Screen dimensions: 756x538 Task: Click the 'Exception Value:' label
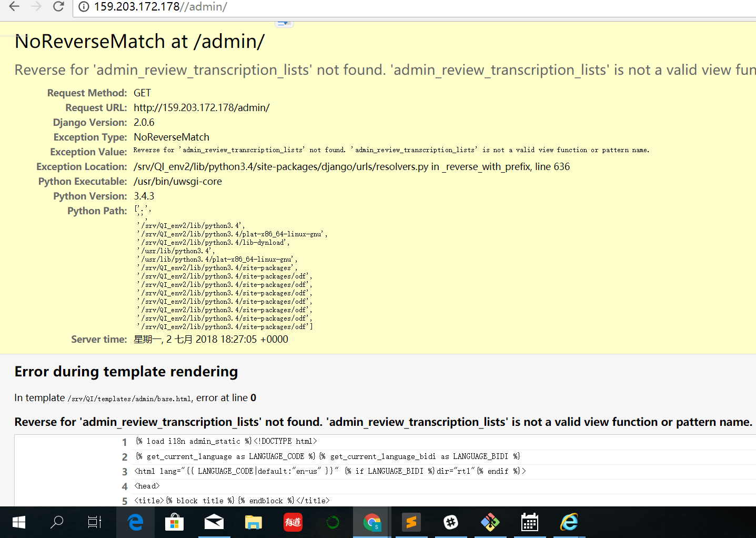tap(88, 152)
